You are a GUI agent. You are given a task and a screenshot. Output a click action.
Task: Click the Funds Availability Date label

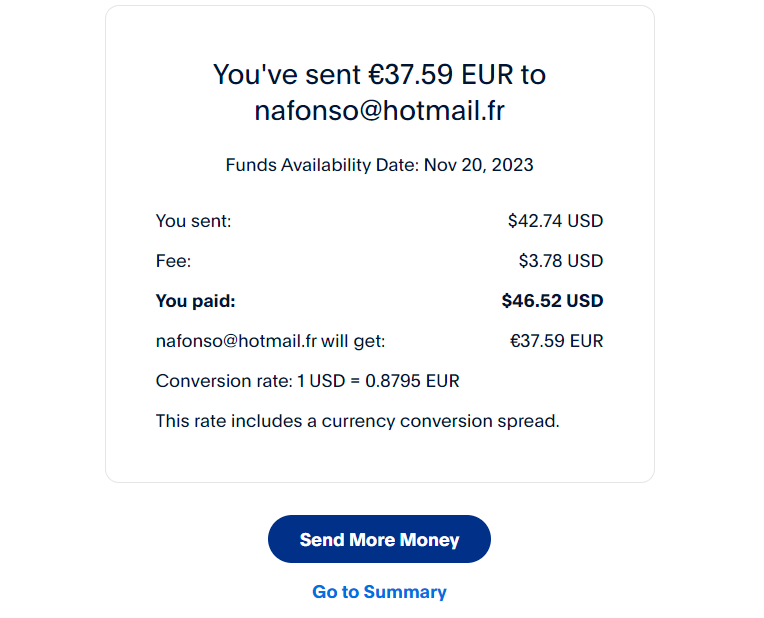[321, 165]
